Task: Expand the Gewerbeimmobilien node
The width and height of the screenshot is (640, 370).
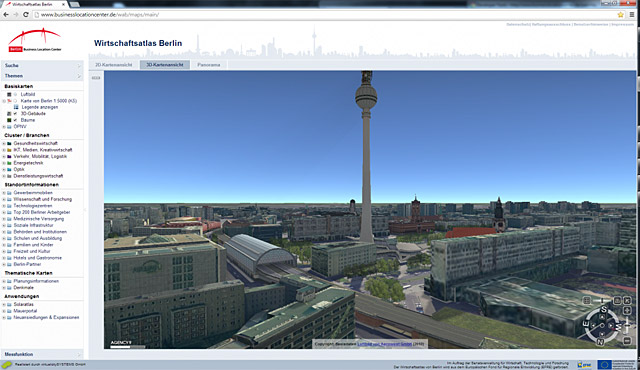Action: tap(4, 193)
